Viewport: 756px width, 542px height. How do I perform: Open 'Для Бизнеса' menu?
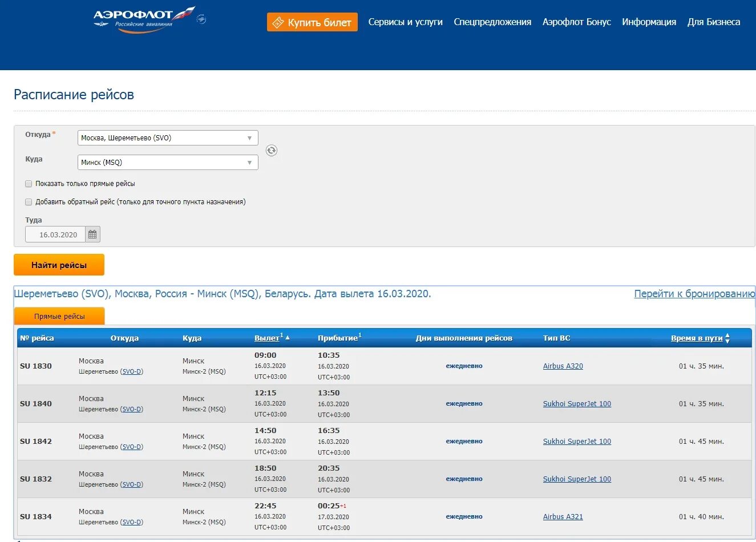[714, 22]
